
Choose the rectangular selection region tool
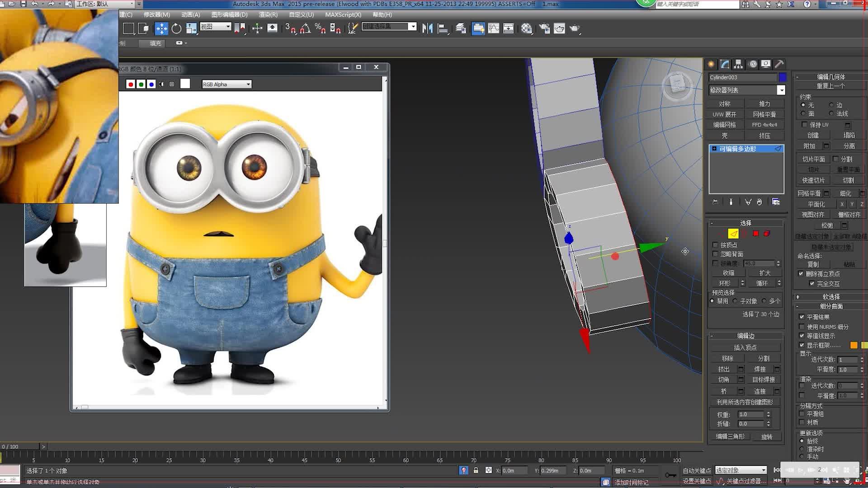click(x=128, y=28)
